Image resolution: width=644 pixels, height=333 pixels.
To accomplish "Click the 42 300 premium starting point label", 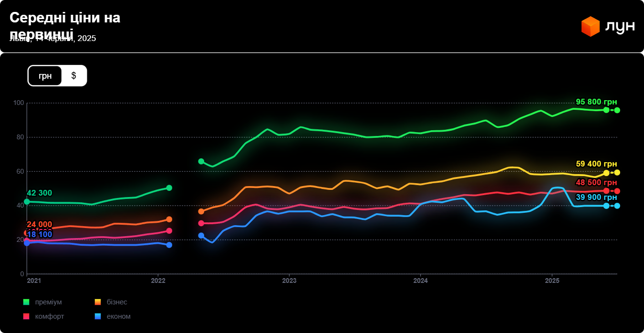I will (39, 193).
